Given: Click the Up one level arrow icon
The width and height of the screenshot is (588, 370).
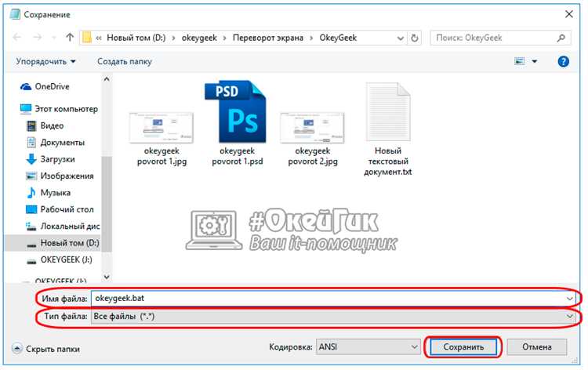Looking at the screenshot, I should pos(70,37).
